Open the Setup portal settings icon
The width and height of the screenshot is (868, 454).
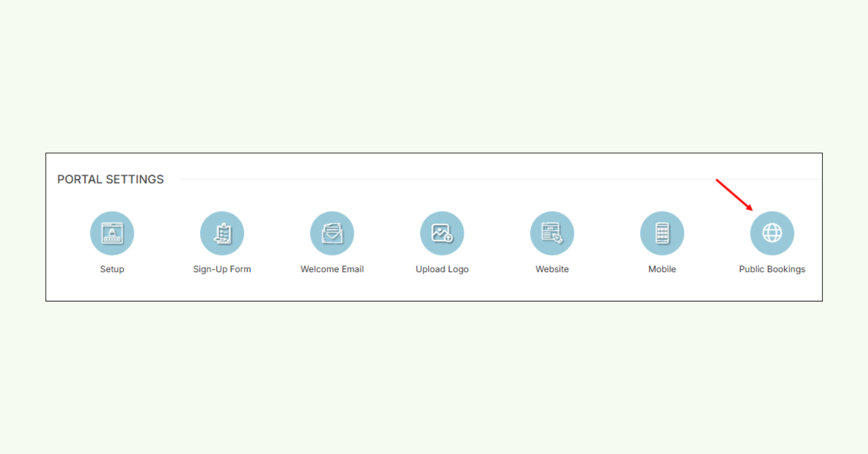[x=112, y=233]
